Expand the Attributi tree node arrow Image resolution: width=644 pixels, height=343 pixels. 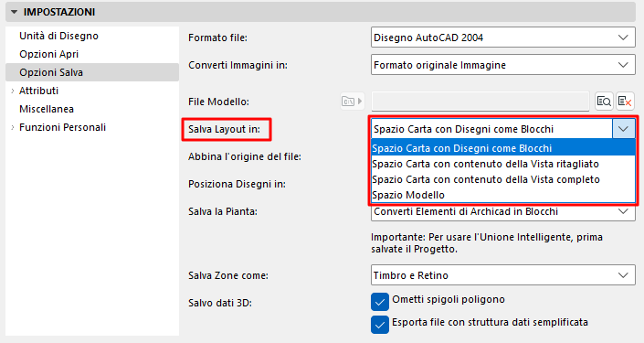click(12, 91)
